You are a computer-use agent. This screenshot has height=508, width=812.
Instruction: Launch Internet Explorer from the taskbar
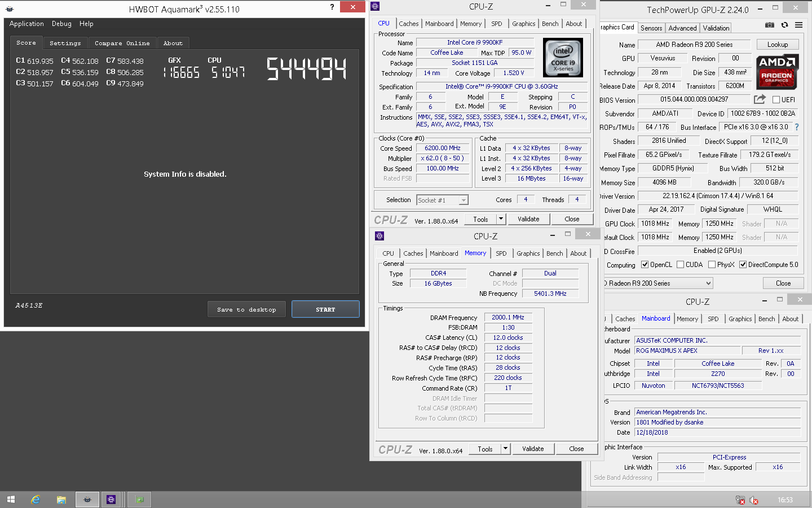36,500
